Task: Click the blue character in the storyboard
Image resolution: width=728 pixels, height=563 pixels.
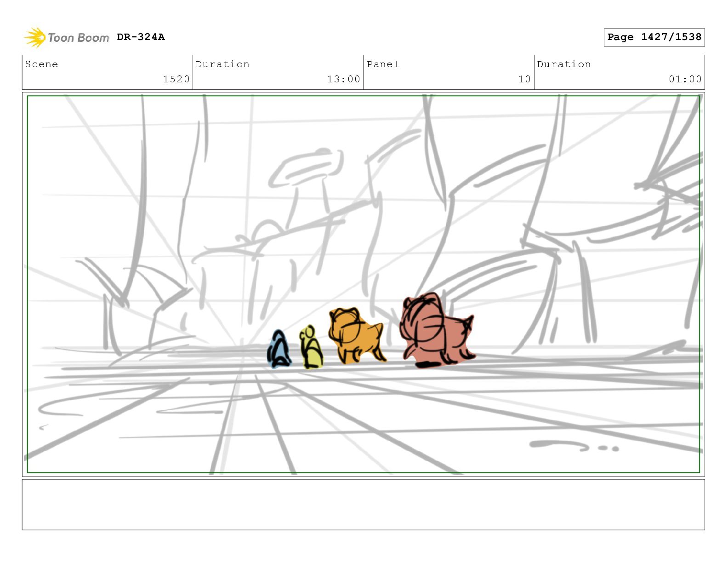Action: tap(279, 349)
